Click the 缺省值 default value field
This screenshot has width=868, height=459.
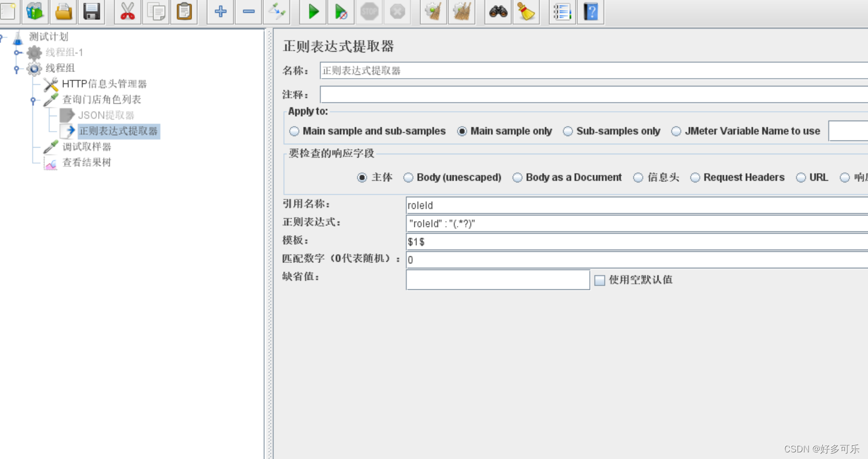[498, 279]
